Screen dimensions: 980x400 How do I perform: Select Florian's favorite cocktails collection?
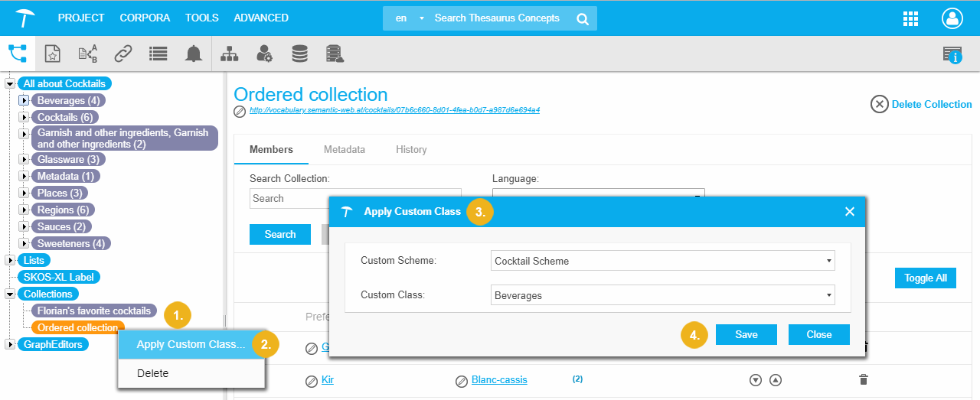(x=94, y=311)
